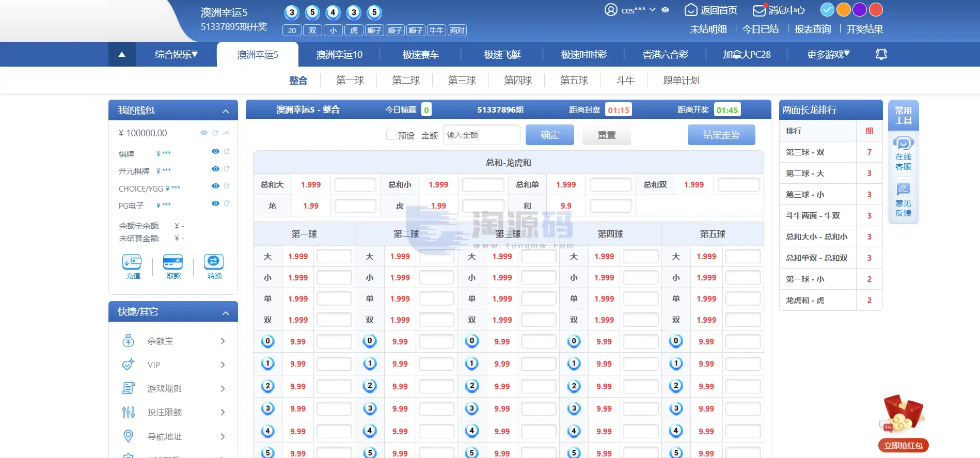Screen dimensions: 980x458
Task: Open the message center envelope icon
Action: coord(759,10)
